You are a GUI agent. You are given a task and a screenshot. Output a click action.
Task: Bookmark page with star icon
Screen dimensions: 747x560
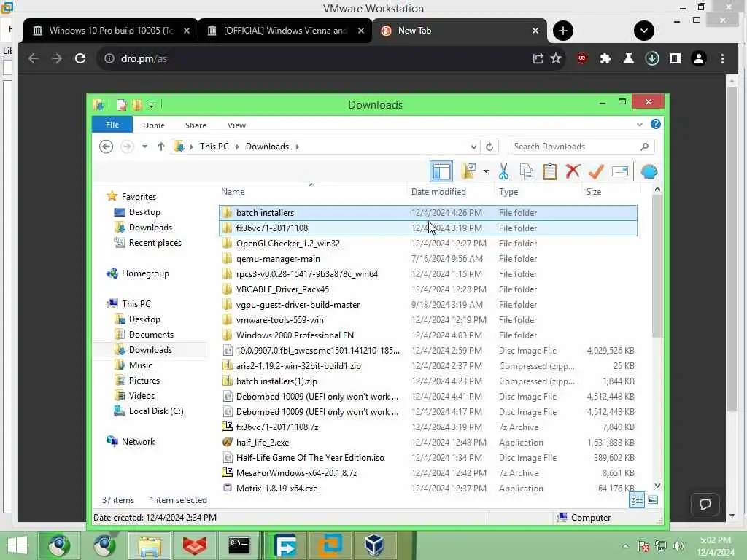[555, 58]
